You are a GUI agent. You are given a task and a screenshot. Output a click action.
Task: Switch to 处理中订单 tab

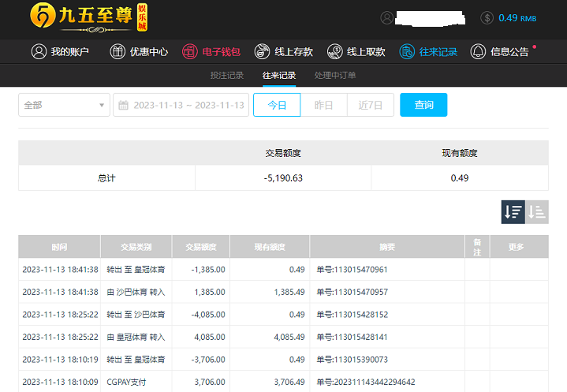coord(335,76)
